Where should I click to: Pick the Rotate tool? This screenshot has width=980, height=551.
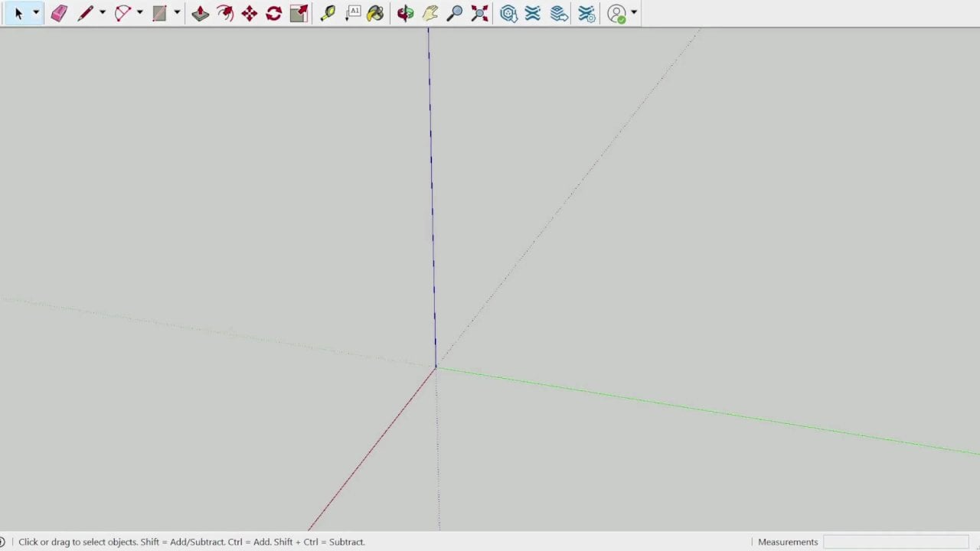[273, 13]
